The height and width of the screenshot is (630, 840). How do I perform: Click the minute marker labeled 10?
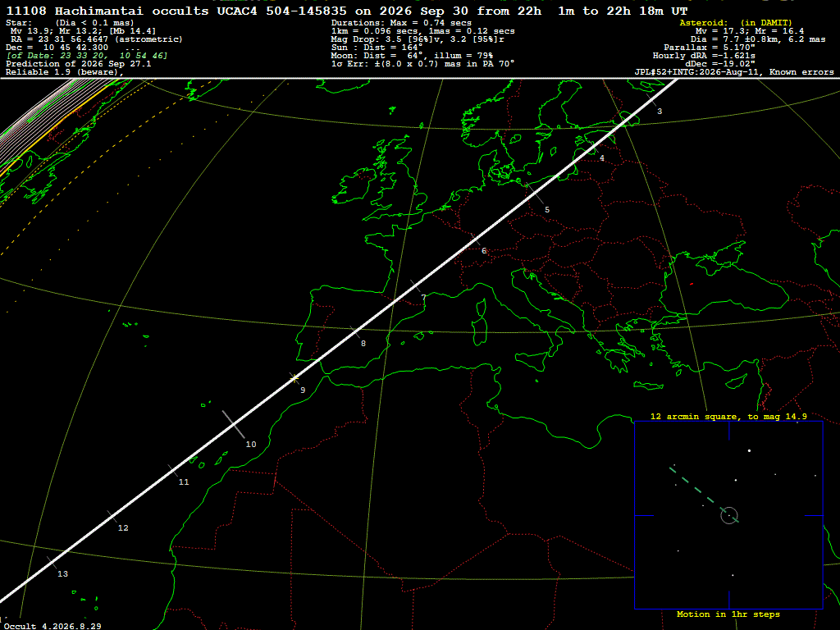pyautogui.click(x=251, y=444)
